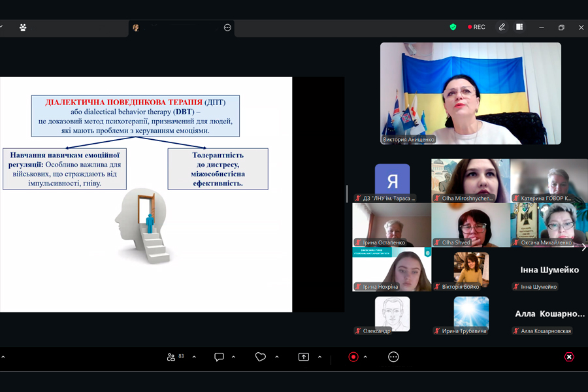
Task: Expand reactions options arrow
Action: (277, 357)
